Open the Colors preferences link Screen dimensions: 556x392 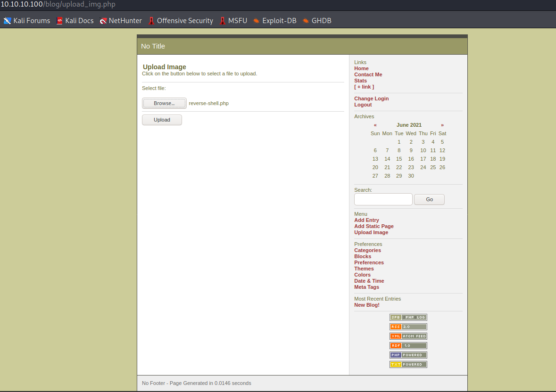[362, 275]
